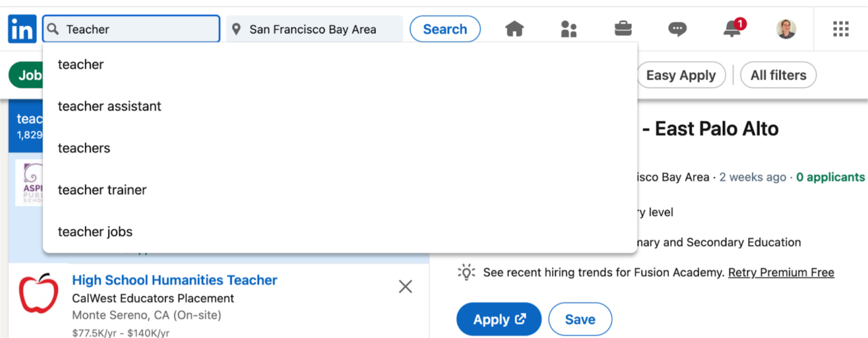Click the Search button
This screenshot has width=868, height=338.
445,29
